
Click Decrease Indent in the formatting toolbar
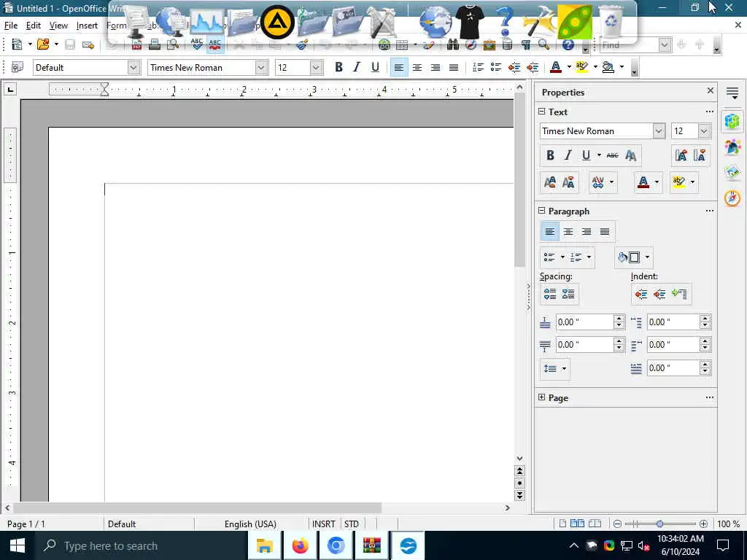[x=514, y=67]
